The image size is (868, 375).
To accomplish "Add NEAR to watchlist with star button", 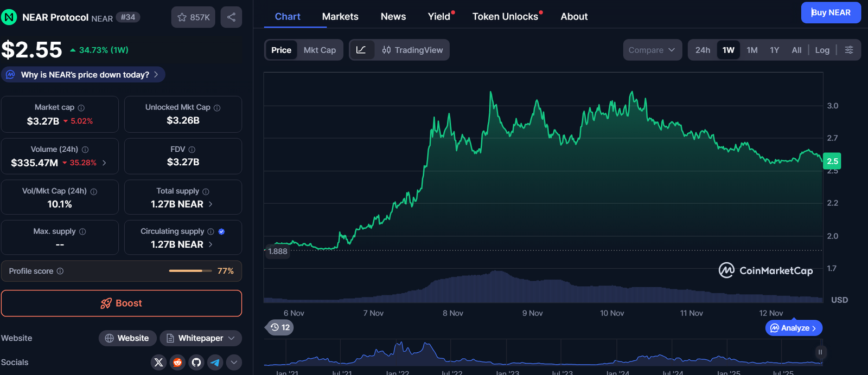I will (x=193, y=17).
